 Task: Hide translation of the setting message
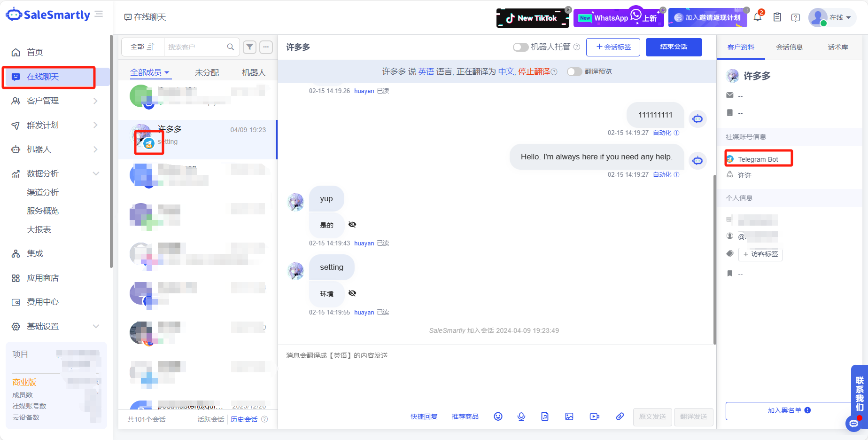pos(352,293)
